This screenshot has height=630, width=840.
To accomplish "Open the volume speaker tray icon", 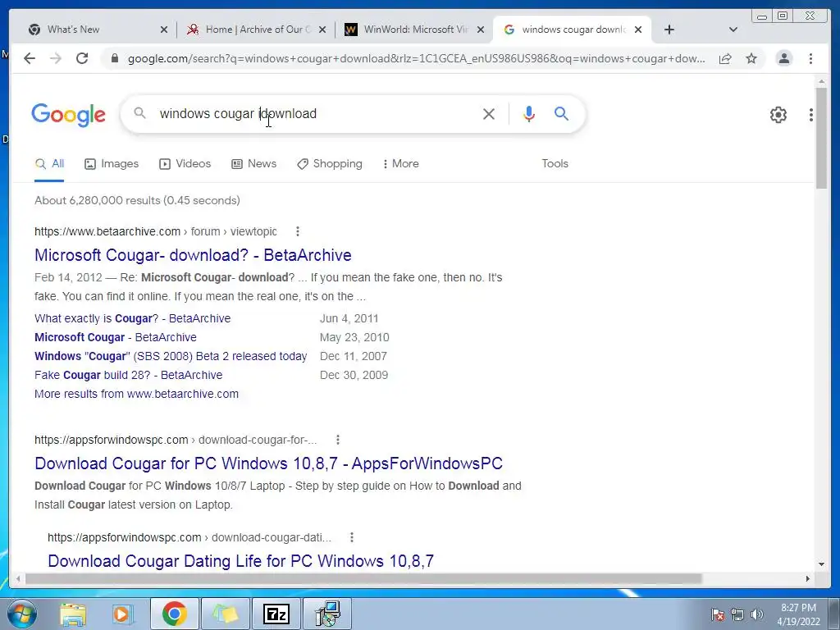I will coord(756,614).
